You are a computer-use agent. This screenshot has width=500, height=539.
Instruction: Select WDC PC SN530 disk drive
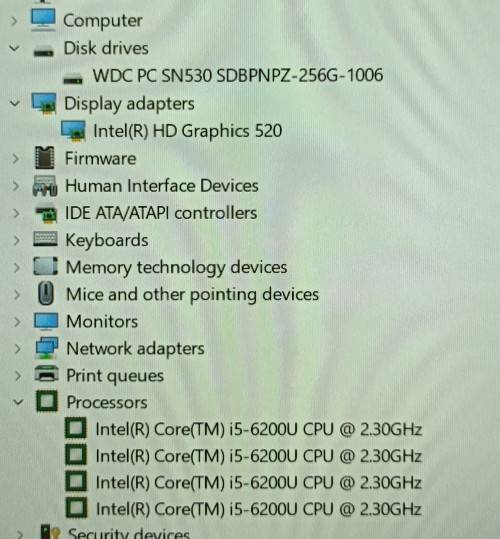238,75
